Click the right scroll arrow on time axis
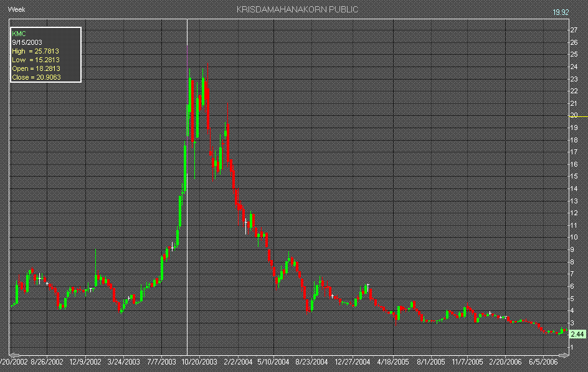 click(x=564, y=355)
